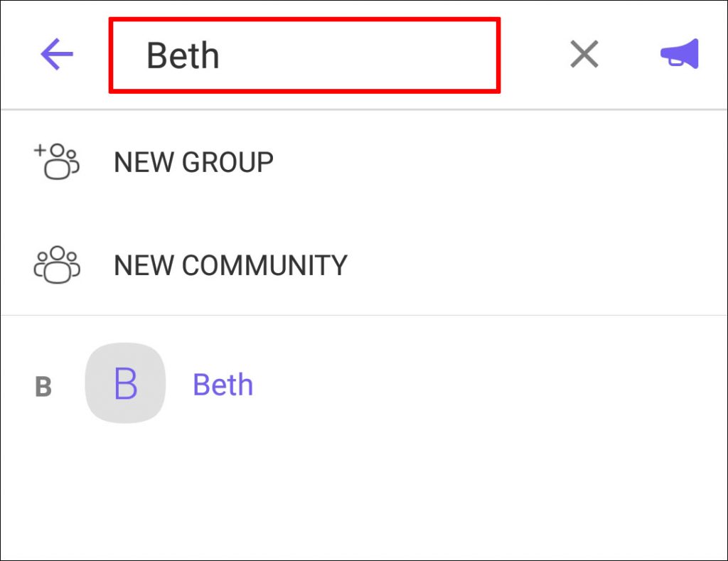Select the search input showing Beth

point(304,55)
